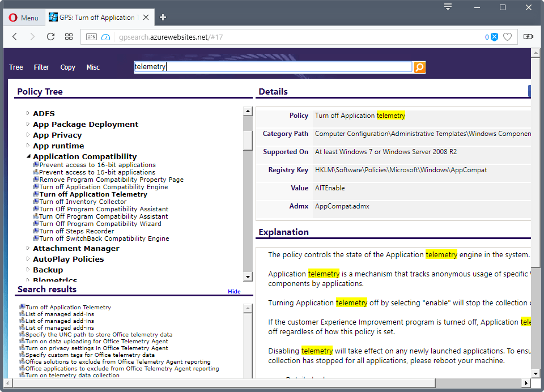The height and width of the screenshot is (392, 544).
Task: Click the ad blocker shield icon
Action: click(x=494, y=37)
